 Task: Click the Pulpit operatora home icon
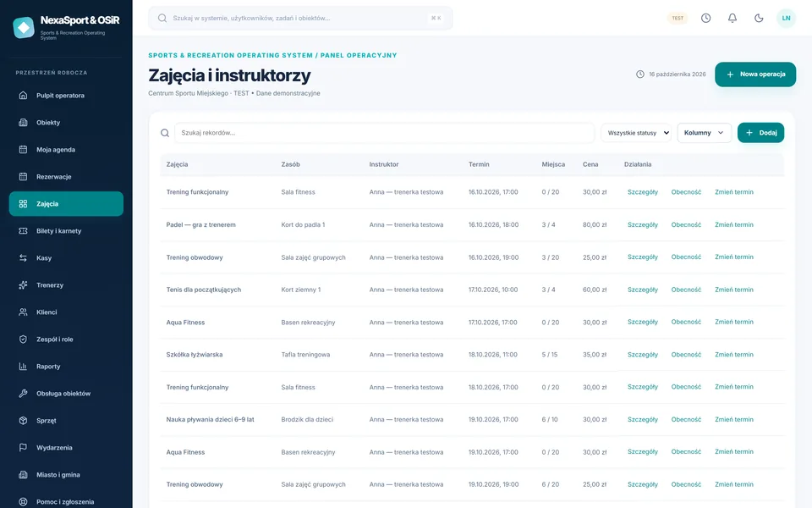(24, 96)
